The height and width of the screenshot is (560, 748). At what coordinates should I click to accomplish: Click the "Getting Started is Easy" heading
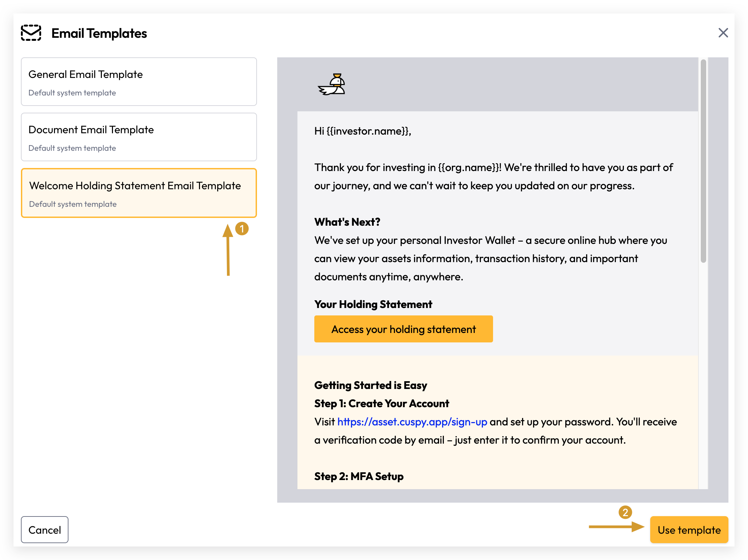(370, 385)
